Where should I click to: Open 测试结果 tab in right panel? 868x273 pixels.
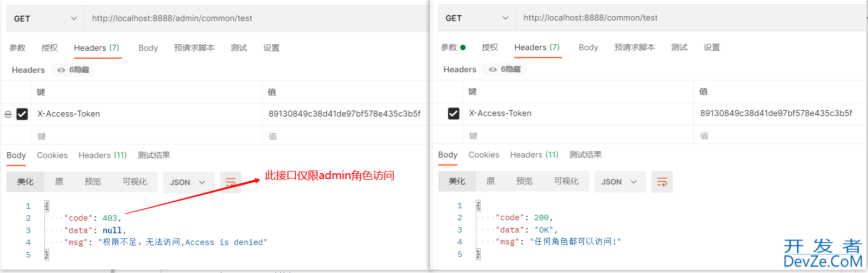coord(585,154)
